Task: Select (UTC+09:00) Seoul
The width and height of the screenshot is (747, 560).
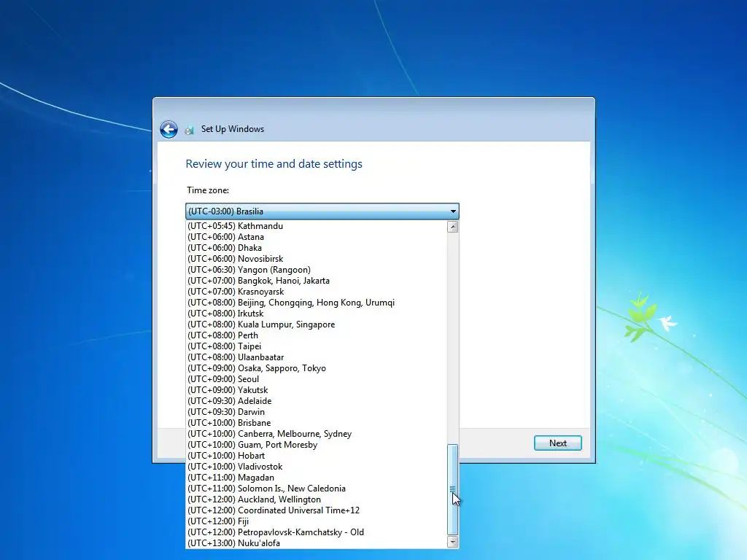Action: coord(317,379)
